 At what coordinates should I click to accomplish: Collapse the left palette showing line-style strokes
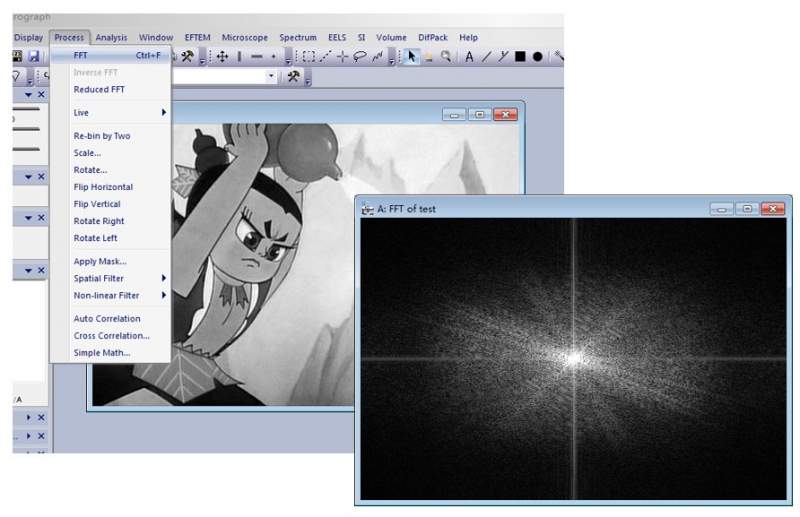[x=29, y=94]
